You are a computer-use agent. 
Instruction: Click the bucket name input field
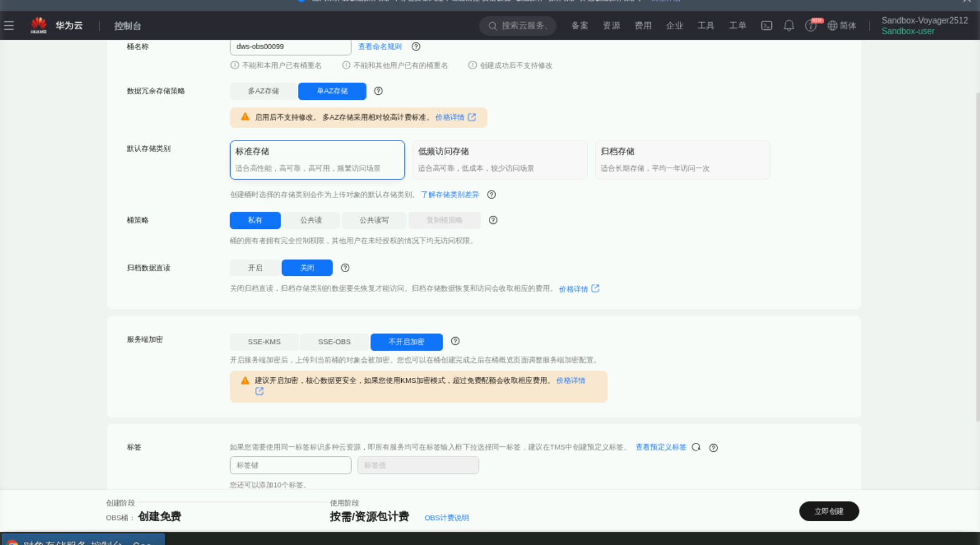[291, 46]
